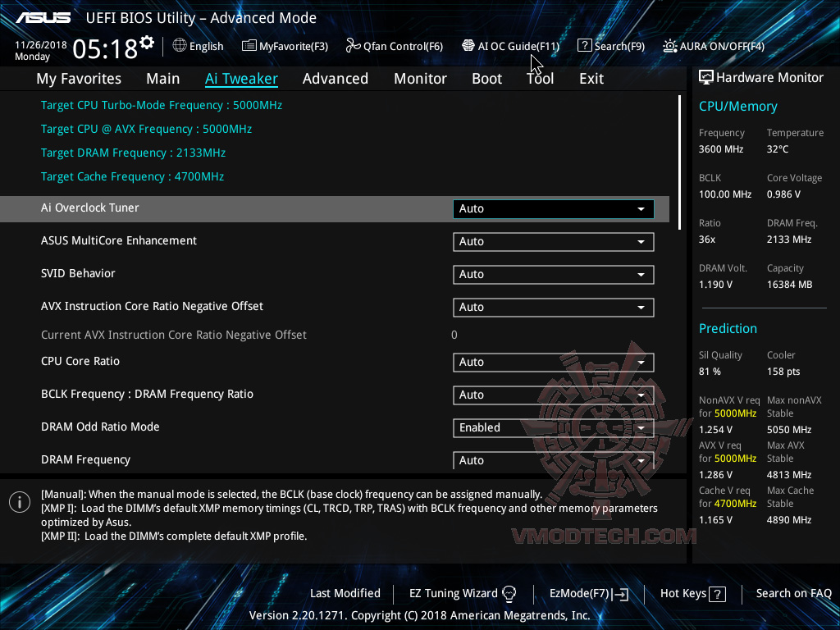This screenshot has height=630, width=840.
Task: Click the 0.986 V core voltage value
Action: (783, 194)
